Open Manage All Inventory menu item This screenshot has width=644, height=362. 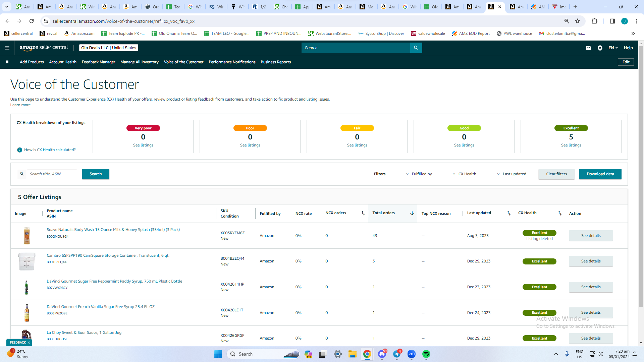pyautogui.click(x=140, y=62)
